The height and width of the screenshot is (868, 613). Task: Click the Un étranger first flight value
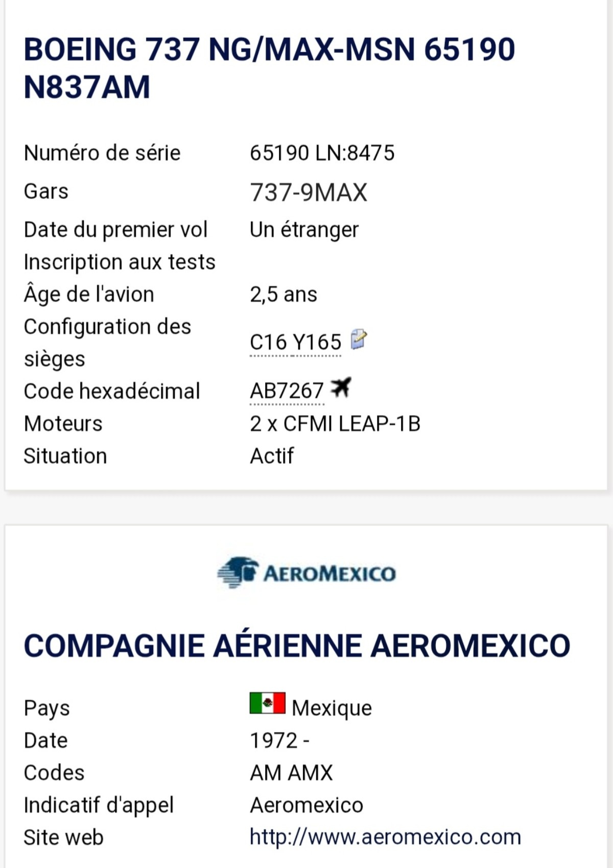click(x=304, y=230)
